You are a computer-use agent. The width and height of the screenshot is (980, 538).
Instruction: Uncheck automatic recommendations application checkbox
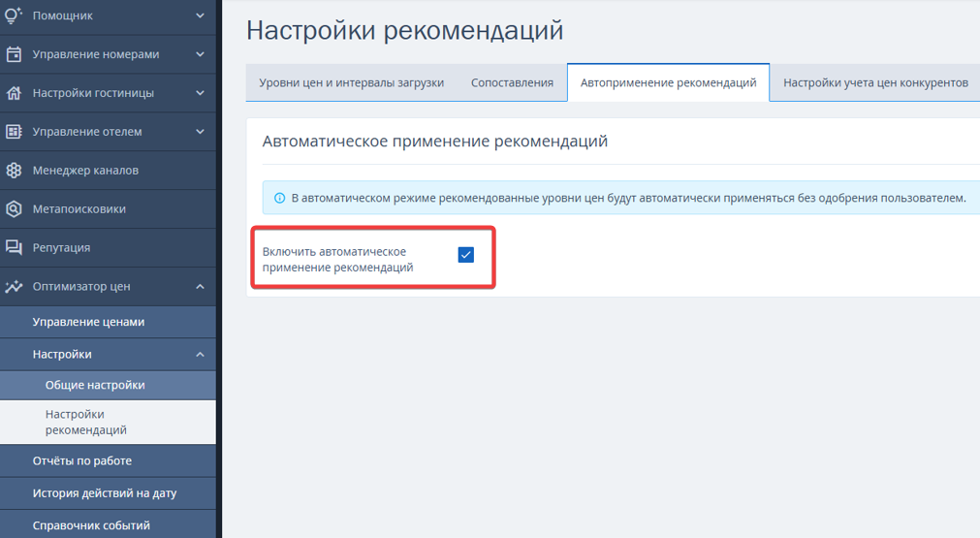(x=465, y=254)
